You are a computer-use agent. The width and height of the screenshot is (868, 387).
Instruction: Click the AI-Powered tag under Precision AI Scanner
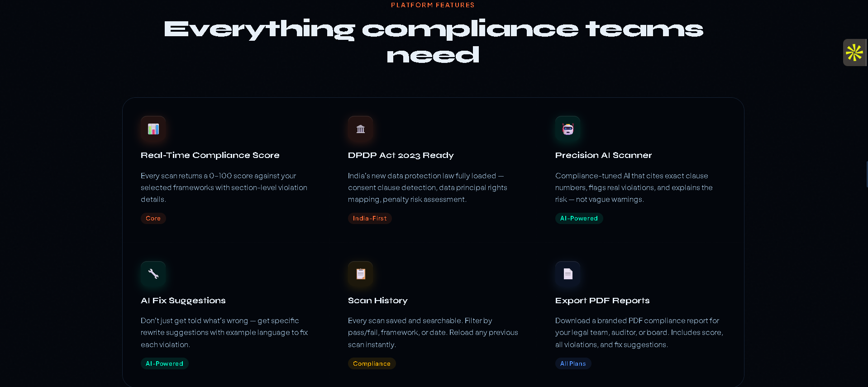tap(579, 218)
